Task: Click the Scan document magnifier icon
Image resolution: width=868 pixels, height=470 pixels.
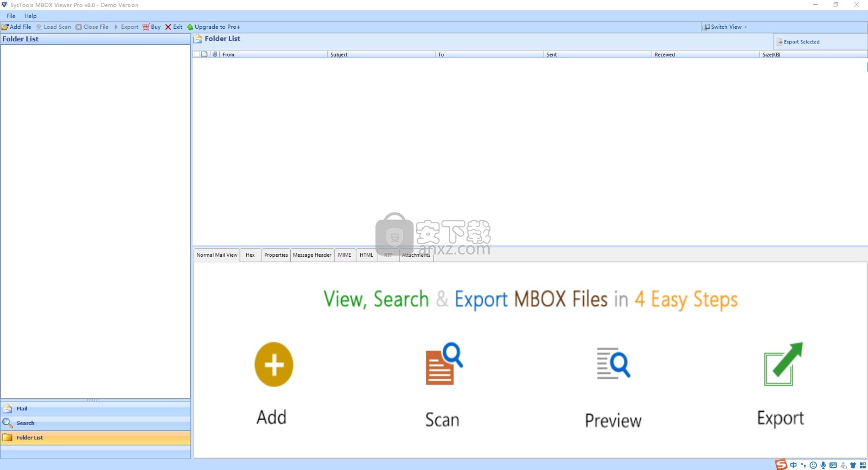Action: [x=444, y=363]
